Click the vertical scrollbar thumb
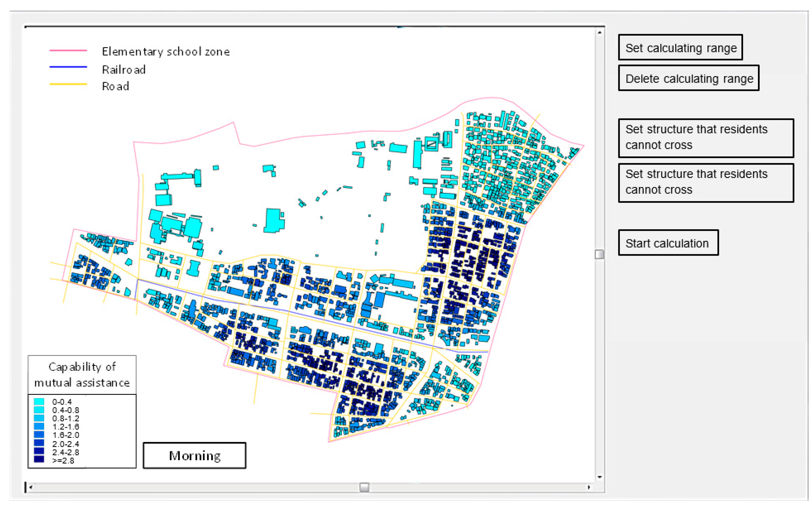The height and width of the screenshot is (511, 812). point(599,254)
